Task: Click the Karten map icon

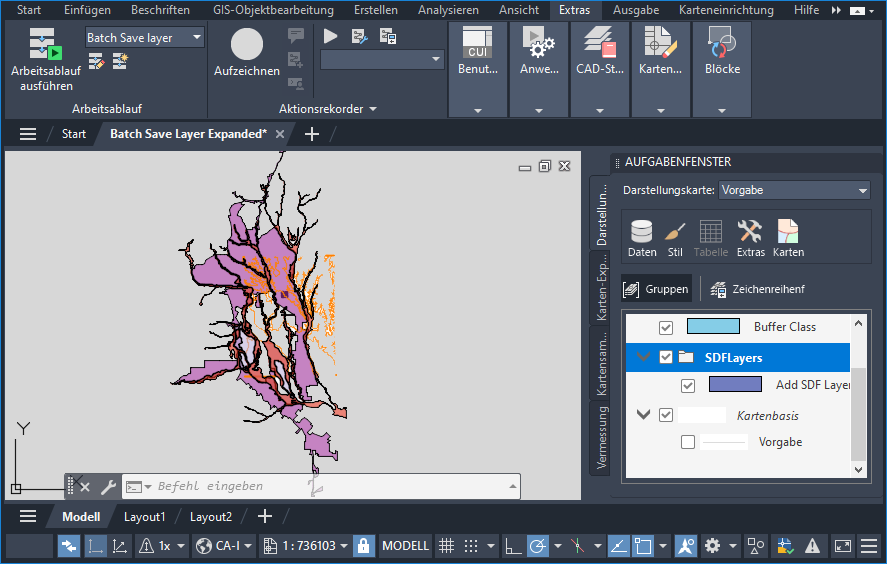Action: tap(788, 233)
